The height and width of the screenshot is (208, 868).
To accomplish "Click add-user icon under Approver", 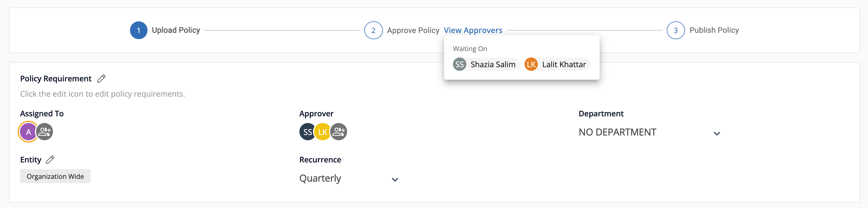I will point(339,132).
